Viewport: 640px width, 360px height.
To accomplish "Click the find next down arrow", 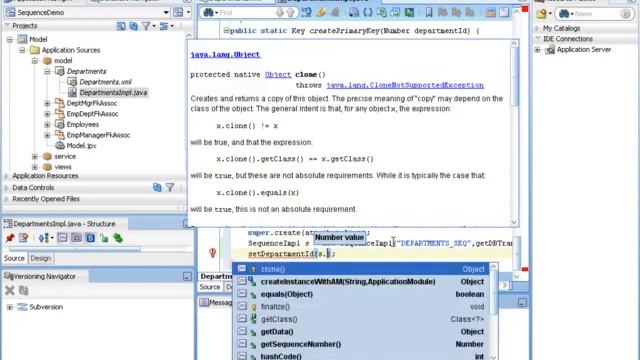I will [280, 13].
